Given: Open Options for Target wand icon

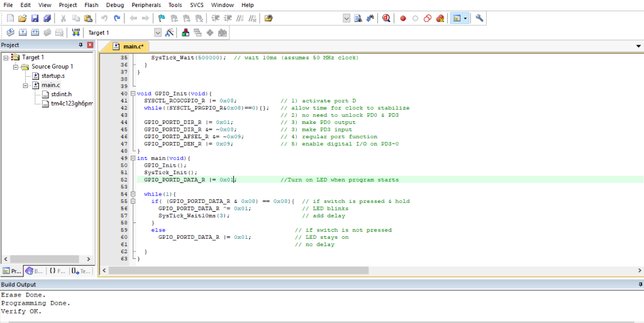Looking at the screenshot, I should pyautogui.click(x=169, y=32).
